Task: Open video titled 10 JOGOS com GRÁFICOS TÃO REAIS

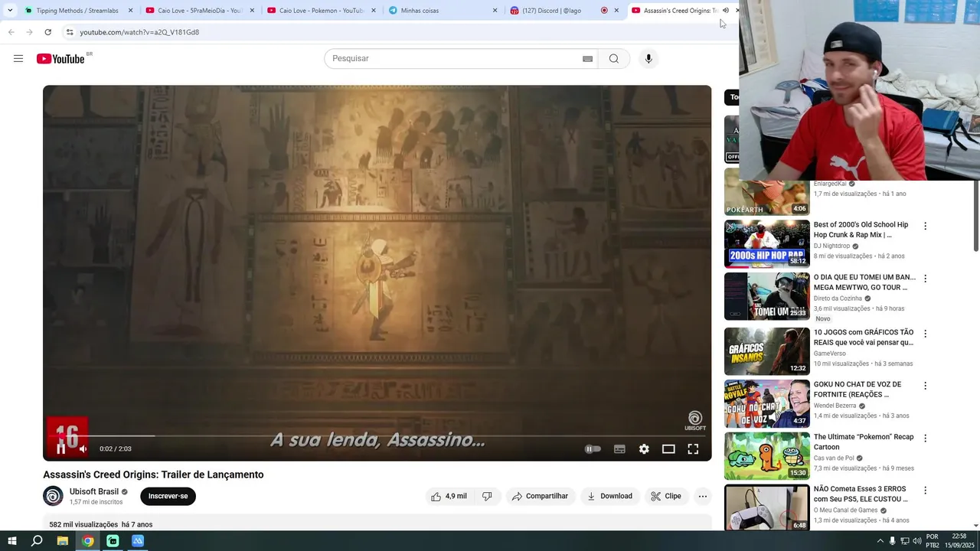Action: click(864, 337)
